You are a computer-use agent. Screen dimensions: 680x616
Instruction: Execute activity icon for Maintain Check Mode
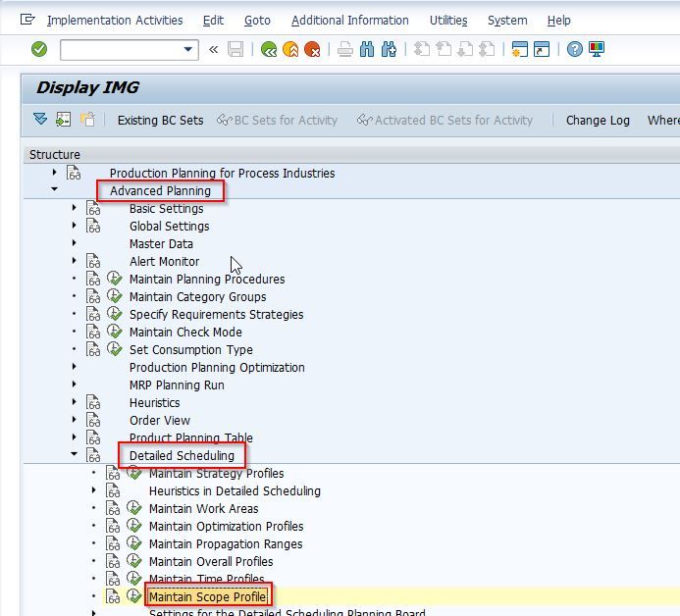[x=115, y=332]
